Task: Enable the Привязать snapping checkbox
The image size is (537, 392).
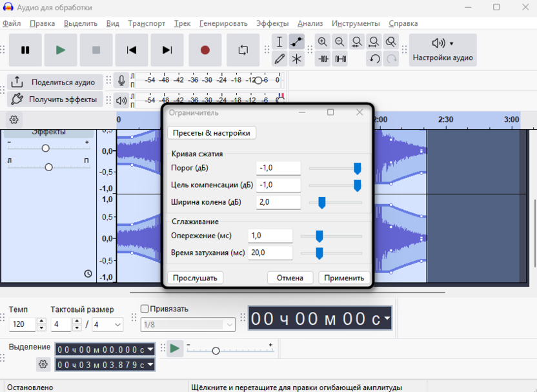Action: [145, 309]
